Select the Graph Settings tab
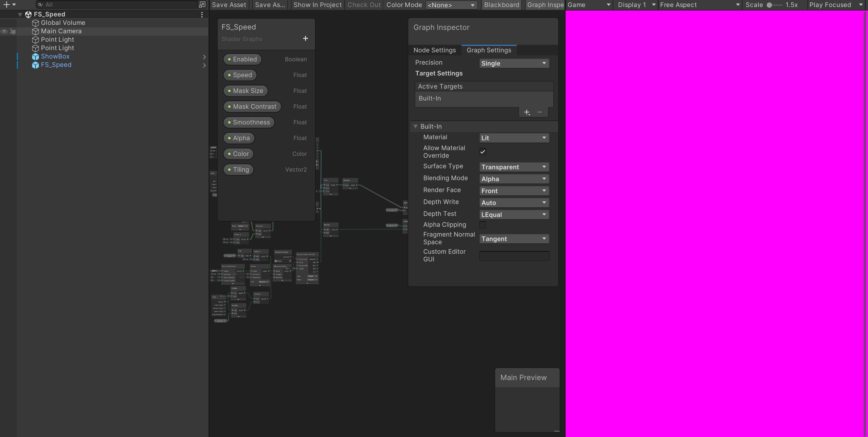 click(488, 50)
